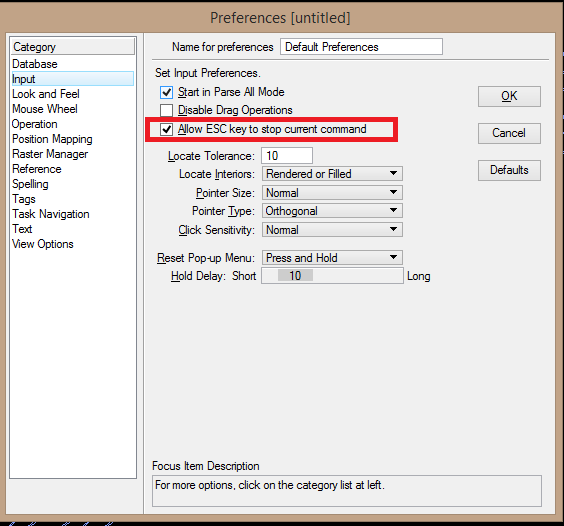The height and width of the screenshot is (526, 564).
Task: Expand the Pointer Size dropdown
Action: 332,192
